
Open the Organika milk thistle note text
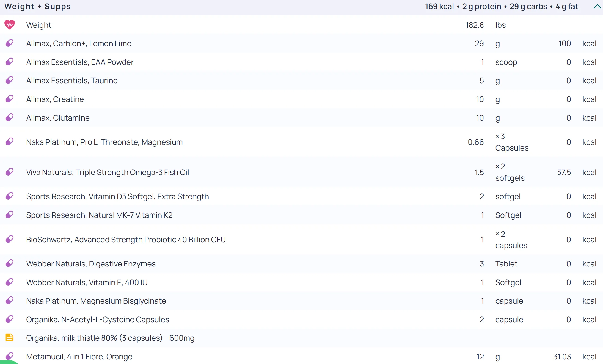(110, 338)
